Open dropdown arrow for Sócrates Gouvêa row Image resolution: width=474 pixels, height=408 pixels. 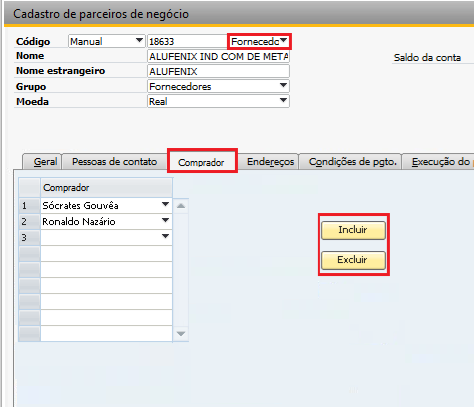point(165,205)
